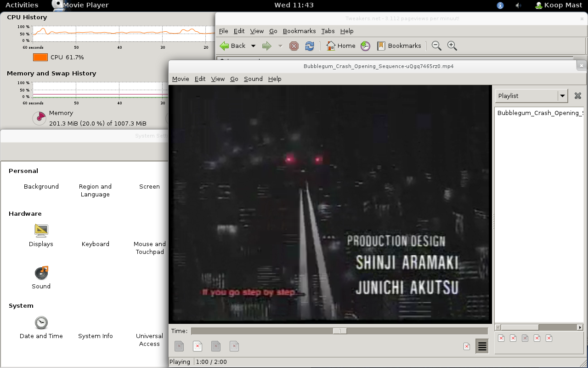Image resolution: width=588 pixels, height=368 pixels.
Task: Click the Zoom Out magnifier icon
Action: (436, 46)
